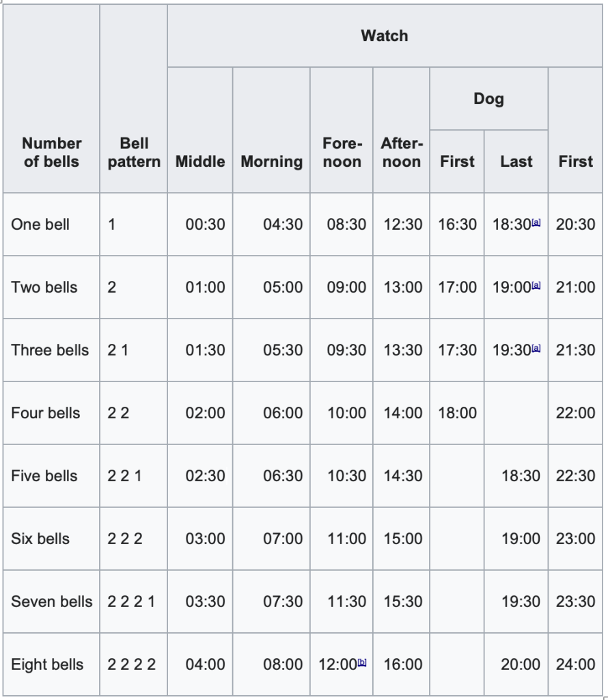
Task: Select the 15:30 Afternoon watch cell
Action: (403, 602)
